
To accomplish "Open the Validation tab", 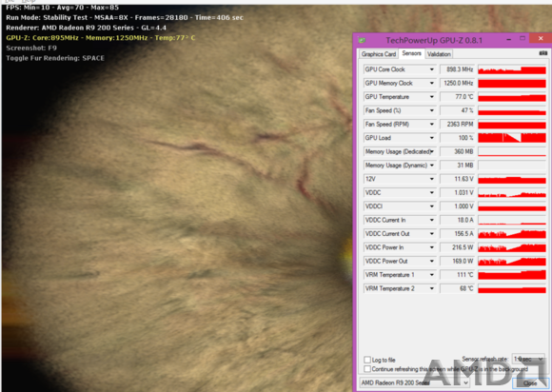I will pyautogui.click(x=439, y=54).
